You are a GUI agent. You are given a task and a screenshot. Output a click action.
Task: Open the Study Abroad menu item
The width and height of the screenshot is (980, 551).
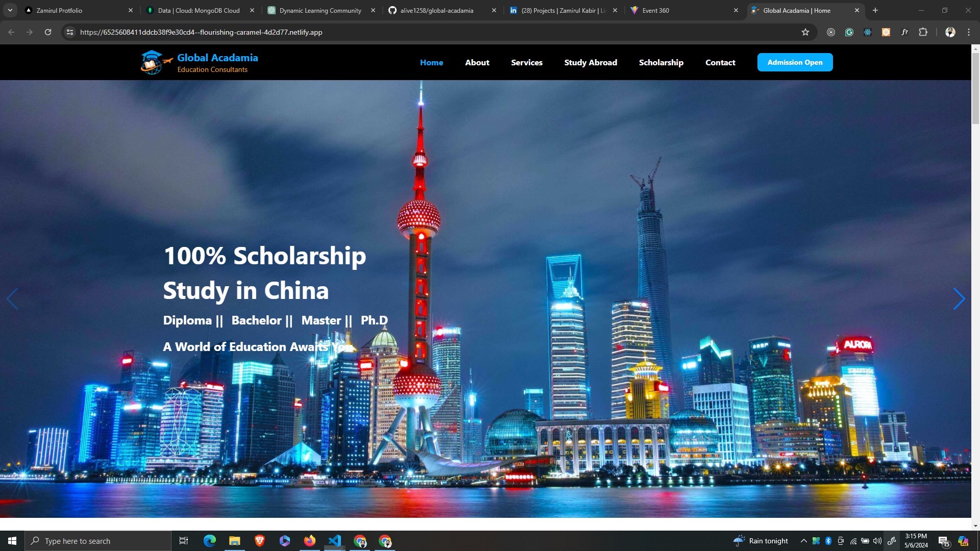[x=591, y=62]
